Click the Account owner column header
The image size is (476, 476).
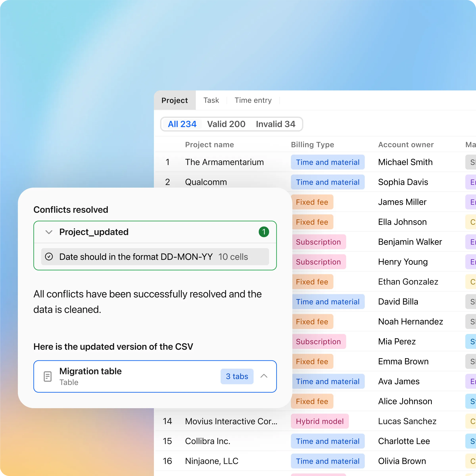pos(406,145)
